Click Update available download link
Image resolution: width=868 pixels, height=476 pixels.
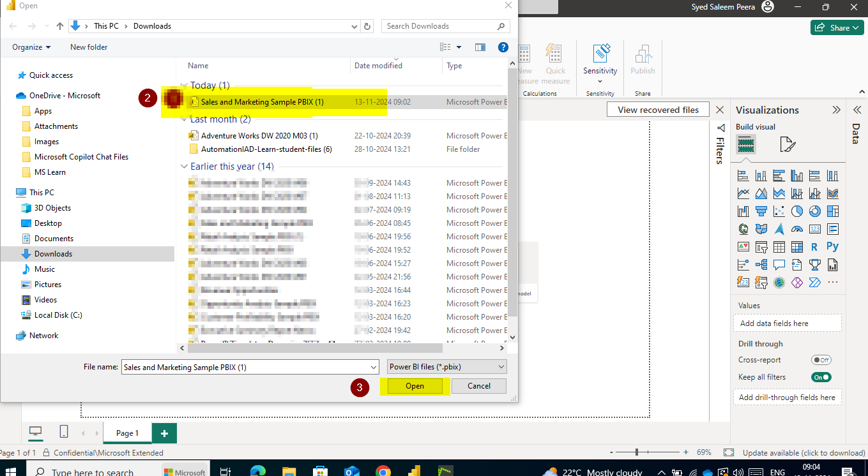(803, 452)
